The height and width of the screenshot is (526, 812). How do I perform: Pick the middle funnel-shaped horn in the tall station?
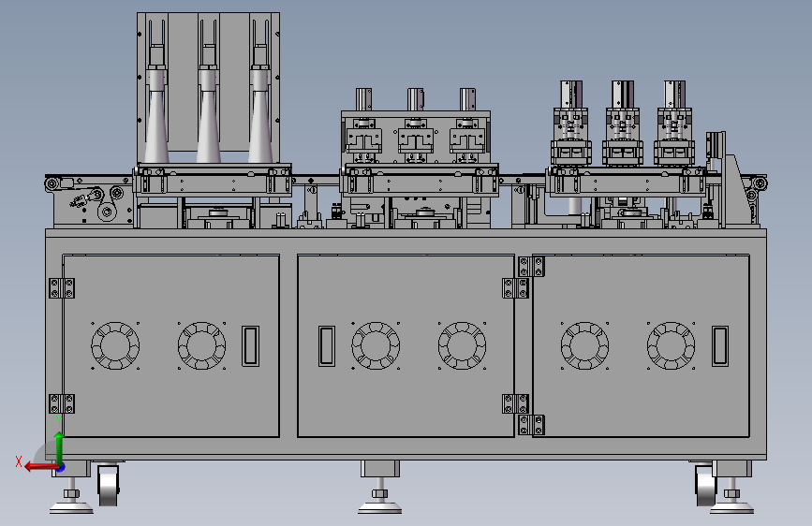coord(208,116)
